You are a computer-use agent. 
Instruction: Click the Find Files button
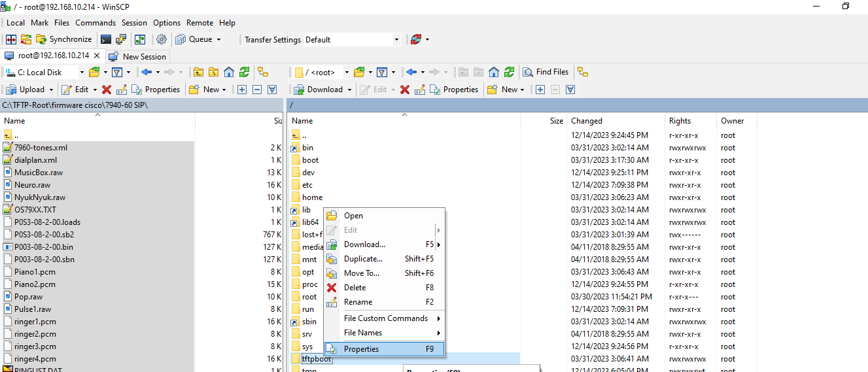click(546, 72)
